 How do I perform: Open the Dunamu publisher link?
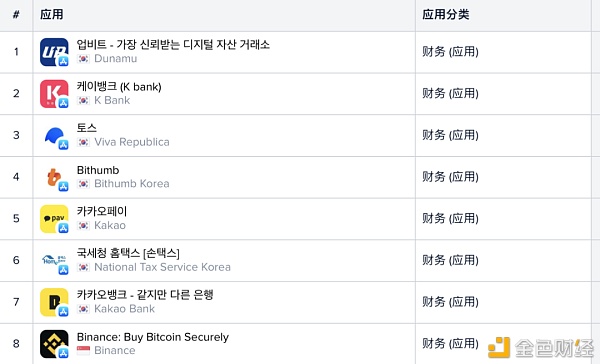tap(115, 59)
